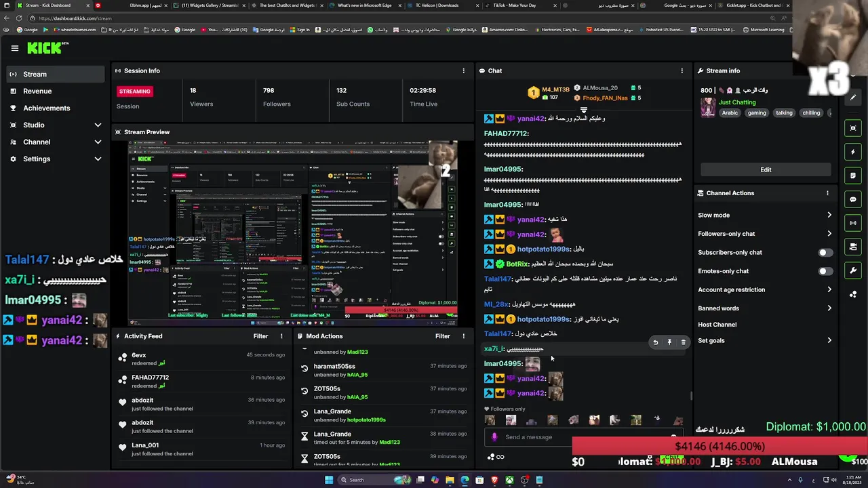Click the three-dots cluster icon in right toolbar

(x=853, y=294)
